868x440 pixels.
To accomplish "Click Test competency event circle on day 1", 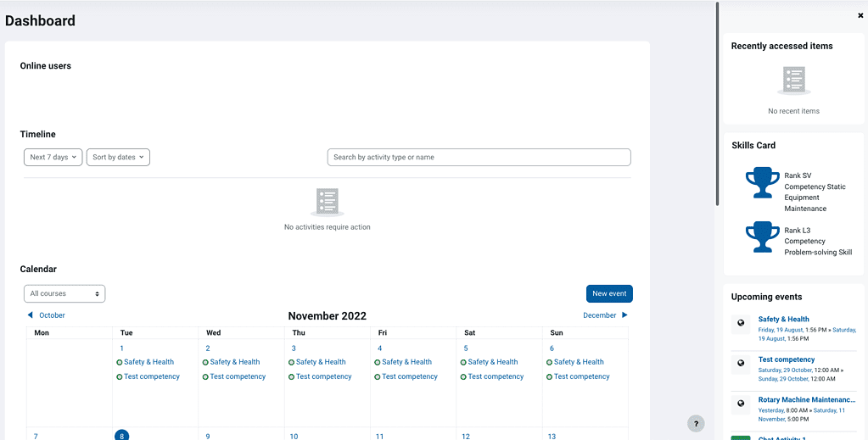I will [119, 377].
